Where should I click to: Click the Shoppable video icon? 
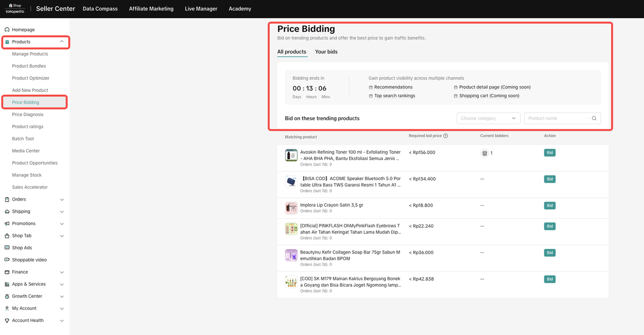tap(7, 260)
